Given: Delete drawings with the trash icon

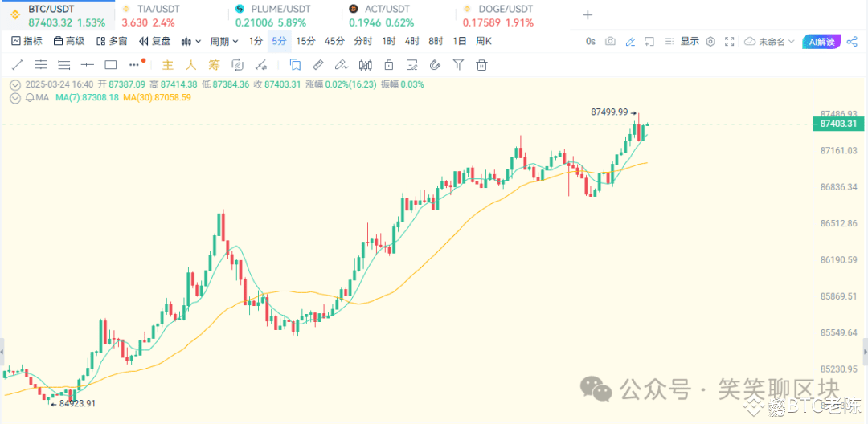Looking at the screenshot, I should [x=482, y=65].
